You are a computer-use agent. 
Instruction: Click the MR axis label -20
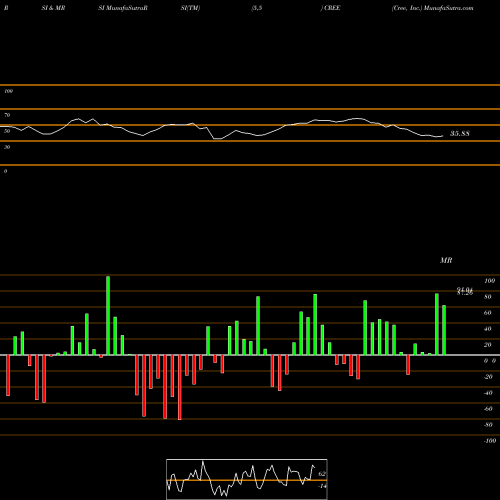tap(488, 377)
